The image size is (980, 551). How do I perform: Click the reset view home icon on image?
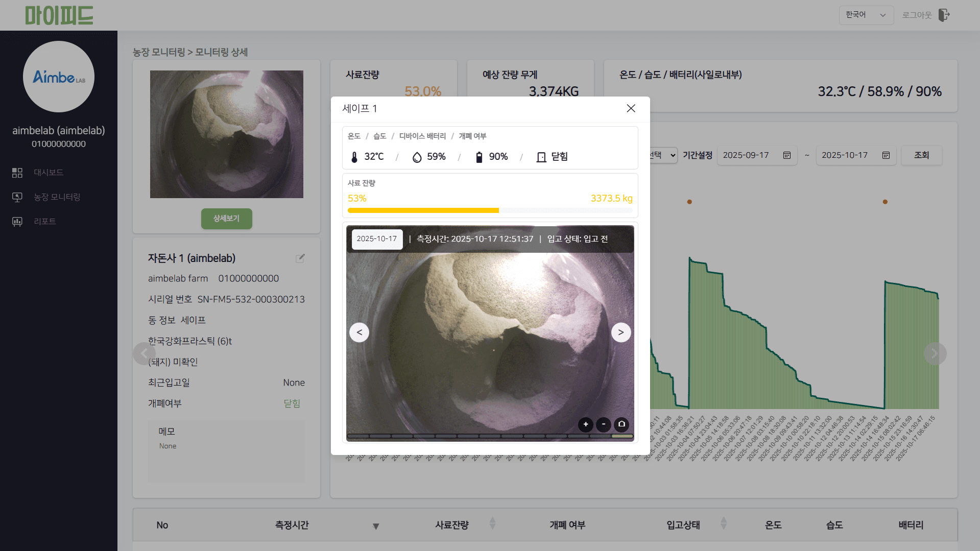(622, 424)
